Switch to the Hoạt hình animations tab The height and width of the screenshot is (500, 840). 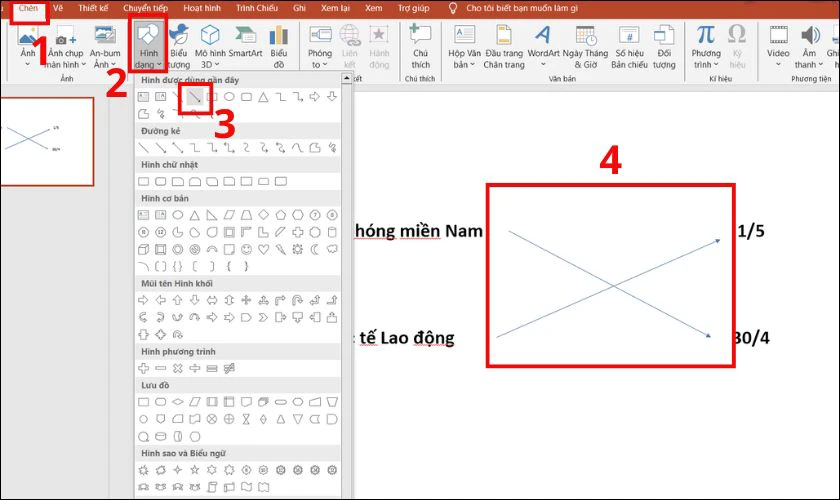[x=202, y=8]
